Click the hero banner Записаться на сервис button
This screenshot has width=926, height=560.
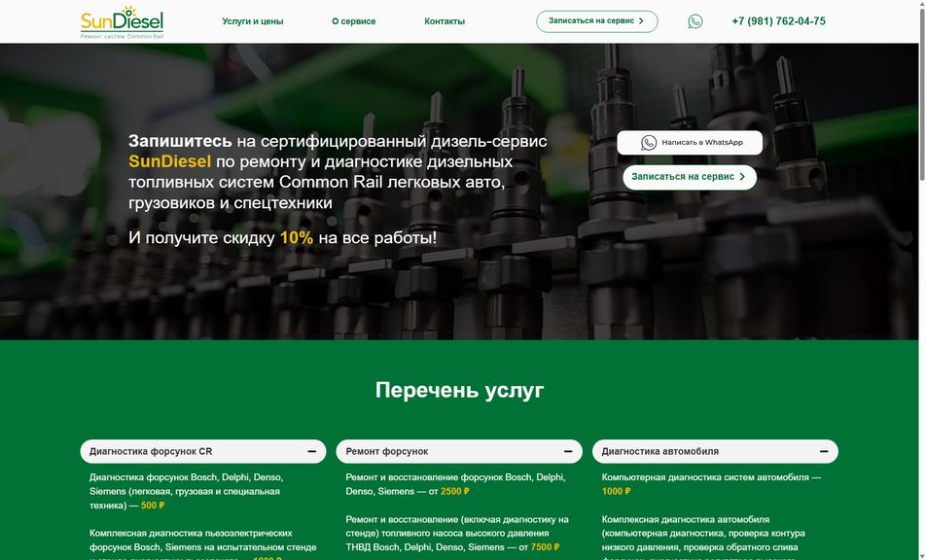690,177
